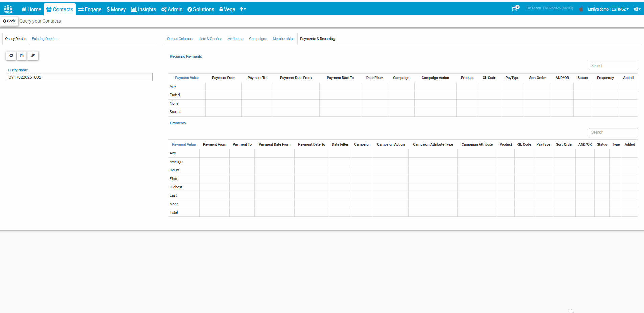Open the Engage navigation menu

click(90, 9)
